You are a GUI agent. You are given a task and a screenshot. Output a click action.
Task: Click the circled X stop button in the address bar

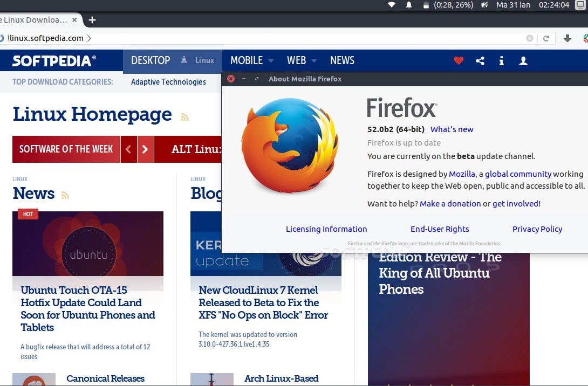pos(530,38)
